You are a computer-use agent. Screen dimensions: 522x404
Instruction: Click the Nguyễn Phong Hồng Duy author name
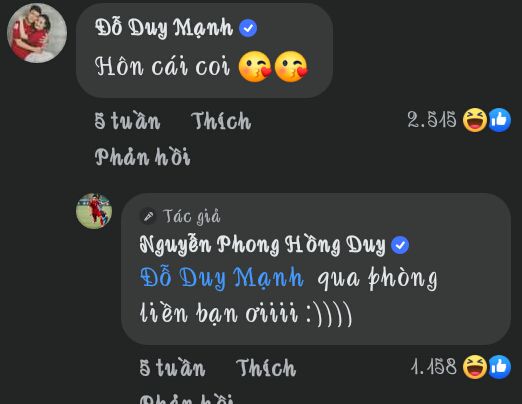coord(262,245)
